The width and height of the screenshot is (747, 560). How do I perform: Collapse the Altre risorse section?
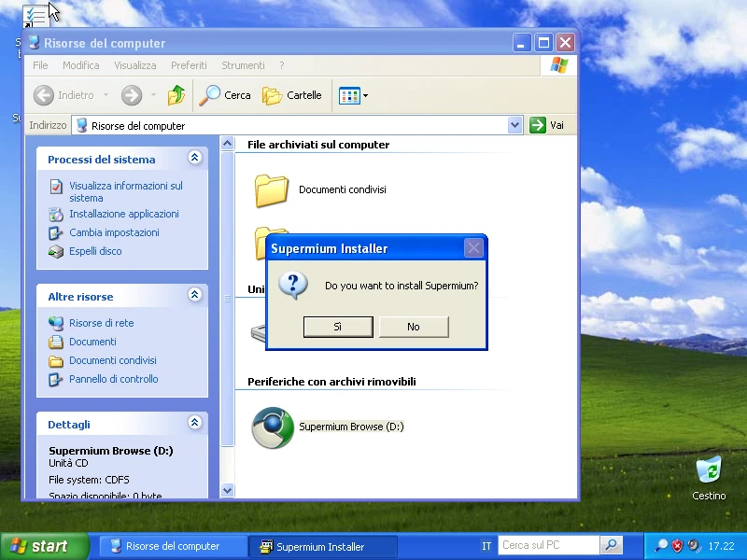tap(195, 296)
